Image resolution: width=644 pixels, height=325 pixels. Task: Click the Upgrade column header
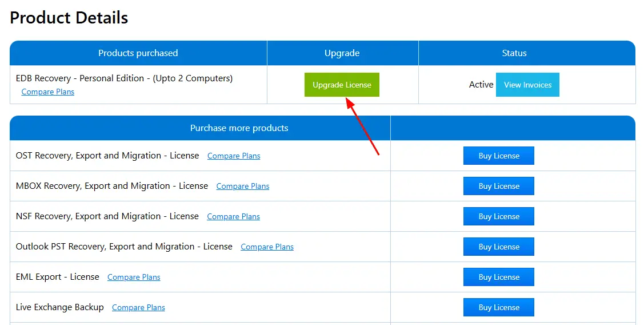[342, 53]
